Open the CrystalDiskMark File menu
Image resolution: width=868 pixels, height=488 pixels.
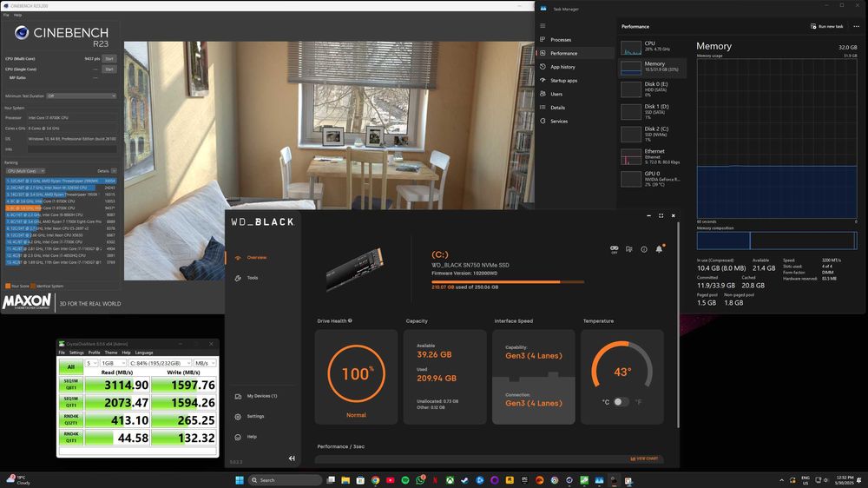point(62,353)
